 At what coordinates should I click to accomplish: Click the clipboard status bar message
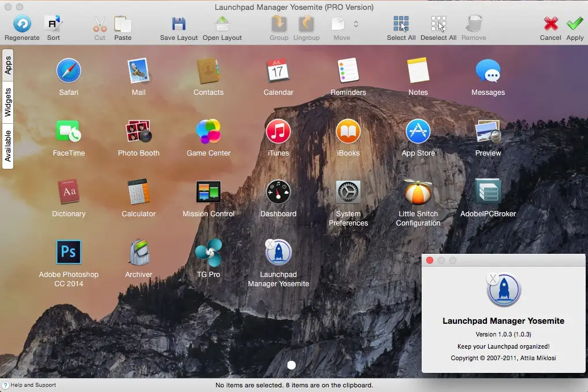coord(294,385)
